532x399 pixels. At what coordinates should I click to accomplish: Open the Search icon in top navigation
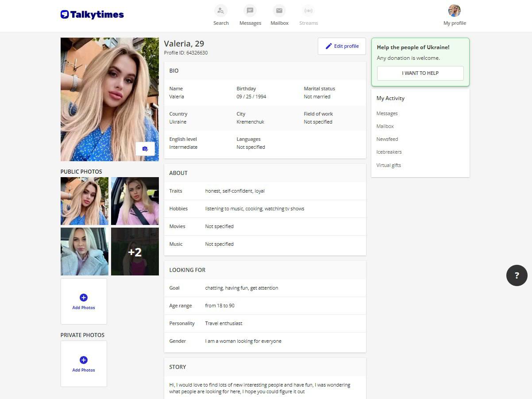tap(220, 11)
